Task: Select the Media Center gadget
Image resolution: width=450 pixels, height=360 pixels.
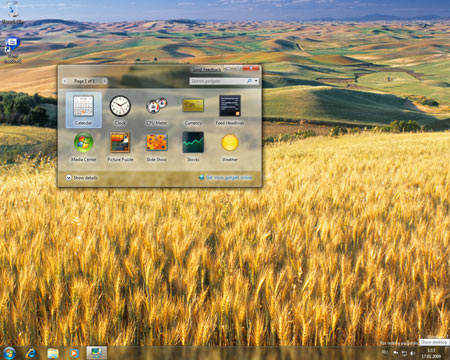Action: point(84,147)
